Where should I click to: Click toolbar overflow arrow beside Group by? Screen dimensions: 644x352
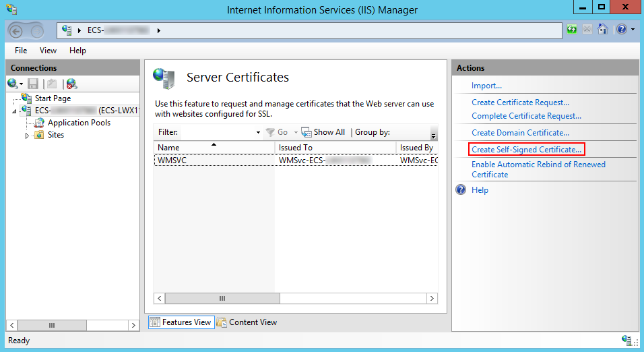pos(433,134)
